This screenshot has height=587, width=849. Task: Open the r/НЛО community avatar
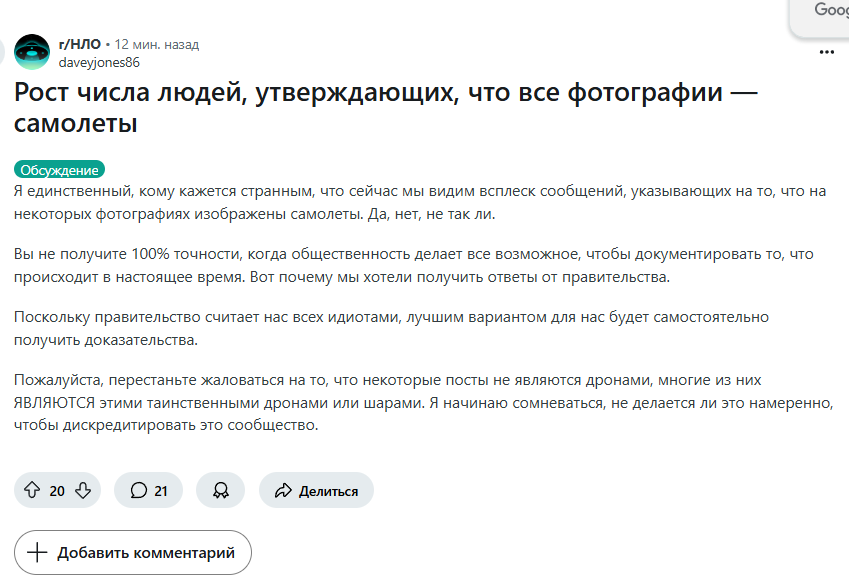31,52
